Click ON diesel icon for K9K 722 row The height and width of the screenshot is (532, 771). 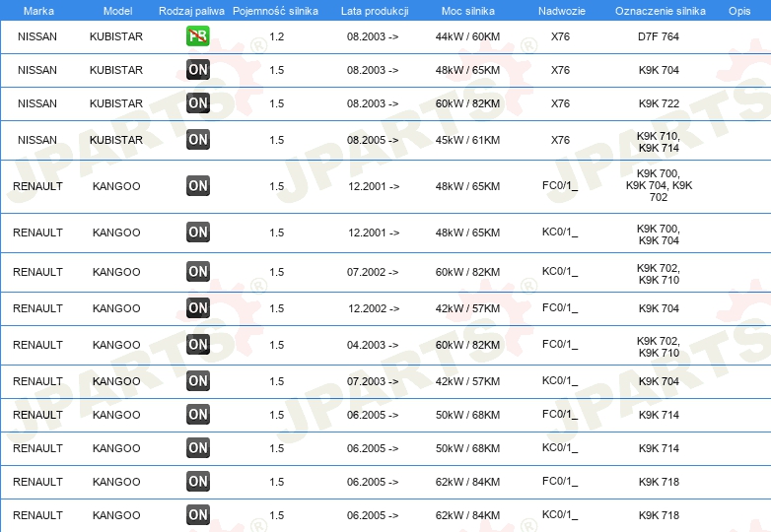pyautogui.click(x=197, y=103)
